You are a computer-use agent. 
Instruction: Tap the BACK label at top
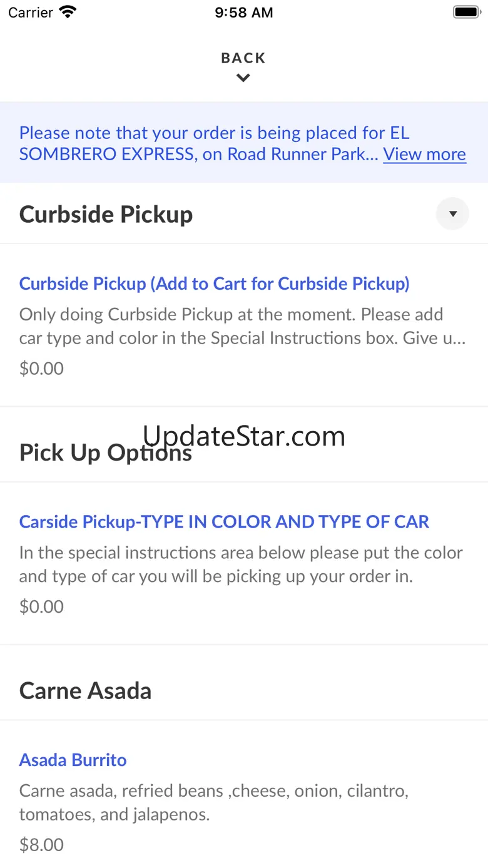coord(243,58)
